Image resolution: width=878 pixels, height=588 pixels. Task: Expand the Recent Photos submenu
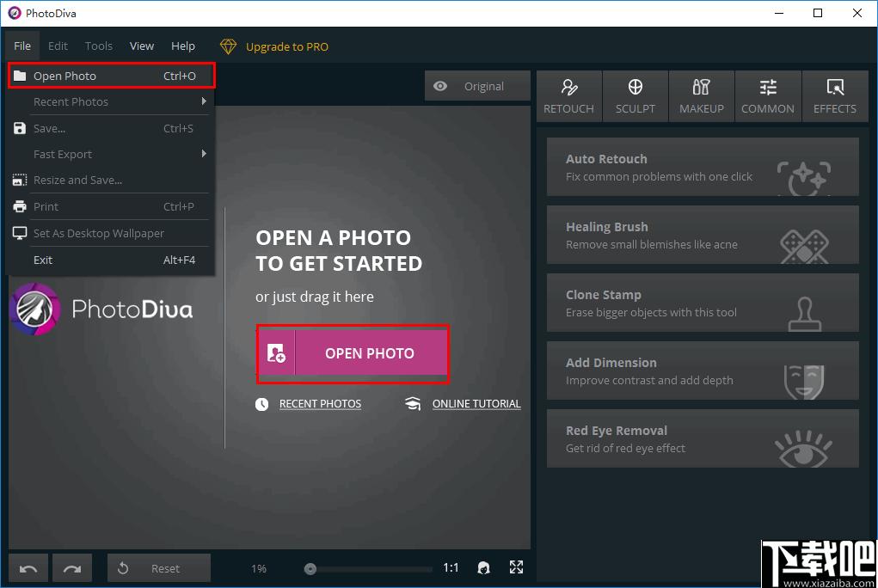(110, 102)
